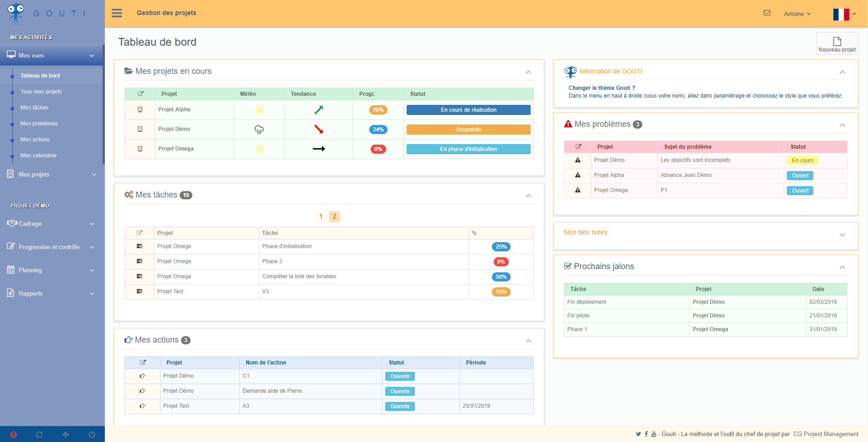868x442 pixels.
Task: Click 16% progress badge for Projet Alpha
Action: coord(378,110)
